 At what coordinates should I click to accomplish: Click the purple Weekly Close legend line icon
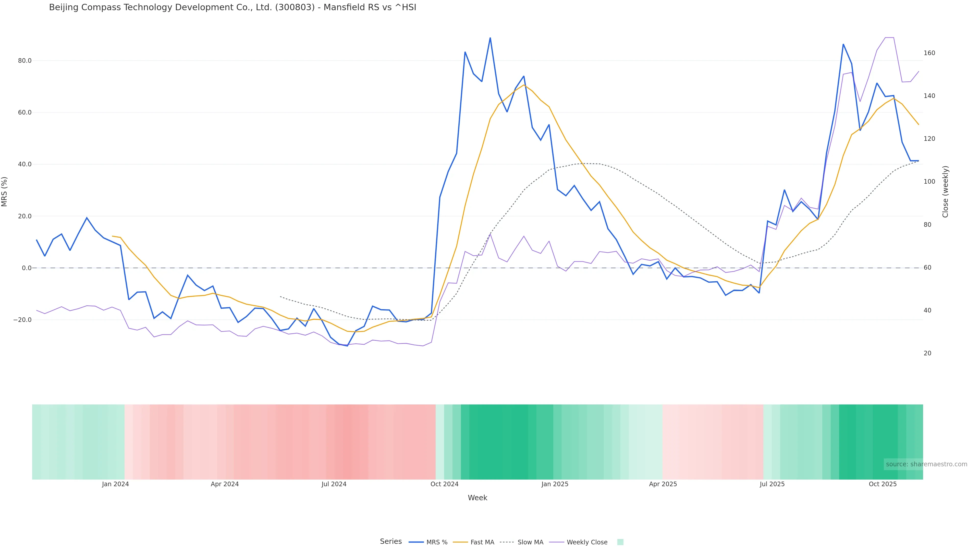coord(557,542)
